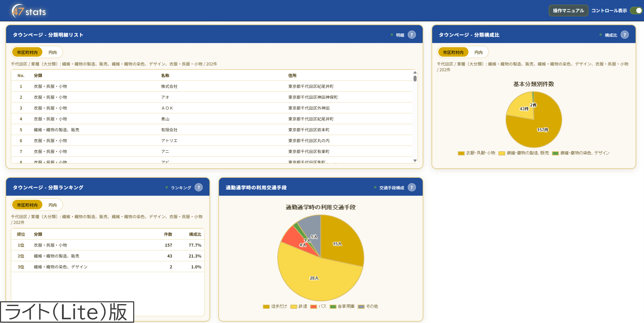Click the 住所 column header
The width and height of the screenshot is (644, 323).
point(292,76)
